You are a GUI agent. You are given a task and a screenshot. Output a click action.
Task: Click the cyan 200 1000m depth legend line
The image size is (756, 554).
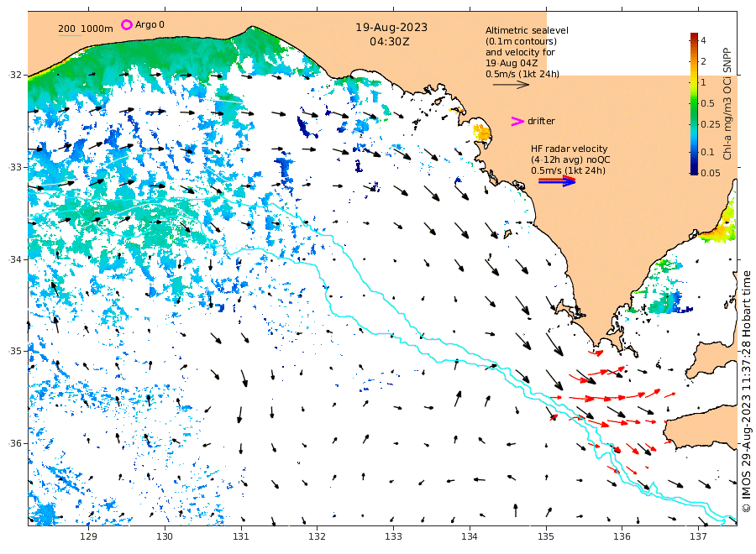70,35
